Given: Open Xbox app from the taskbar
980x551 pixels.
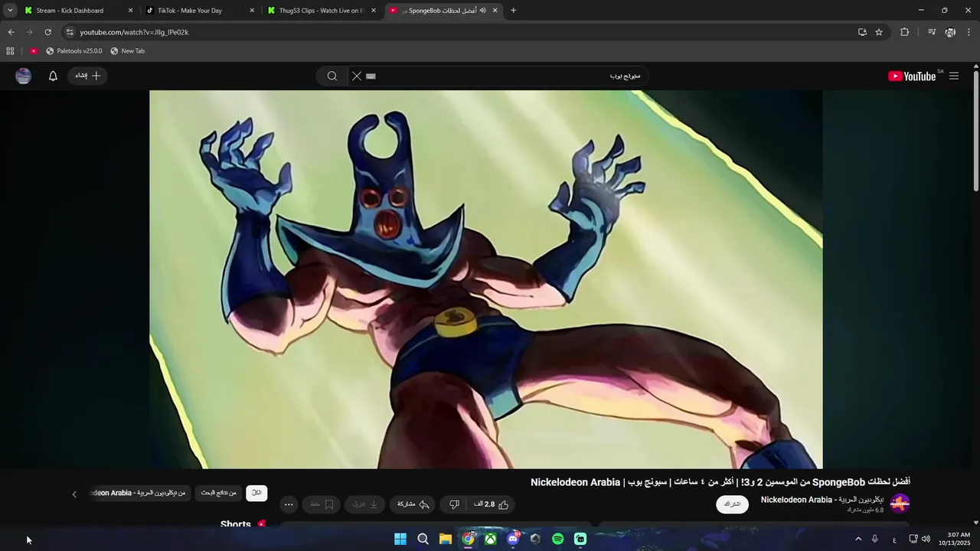Looking at the screenshot, I should click(x=490, y=539).
